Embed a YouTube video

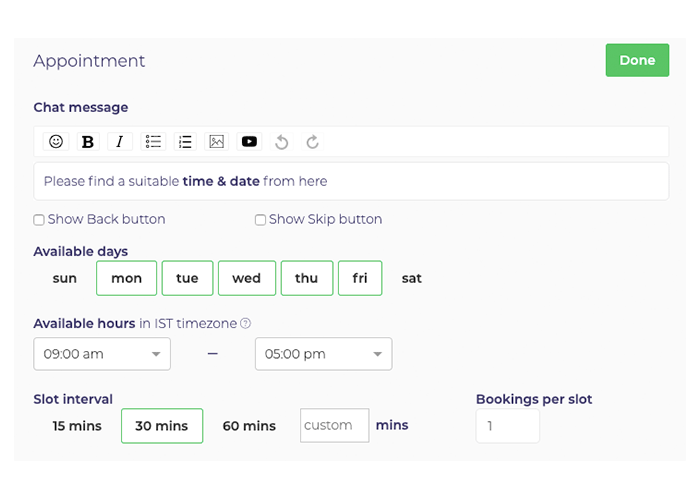249,142
